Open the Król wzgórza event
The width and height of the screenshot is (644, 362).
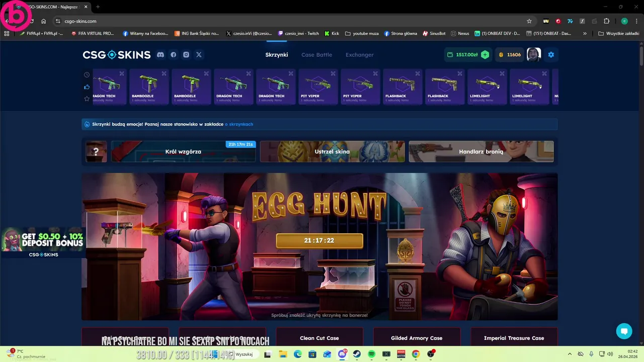pos(183,151)
